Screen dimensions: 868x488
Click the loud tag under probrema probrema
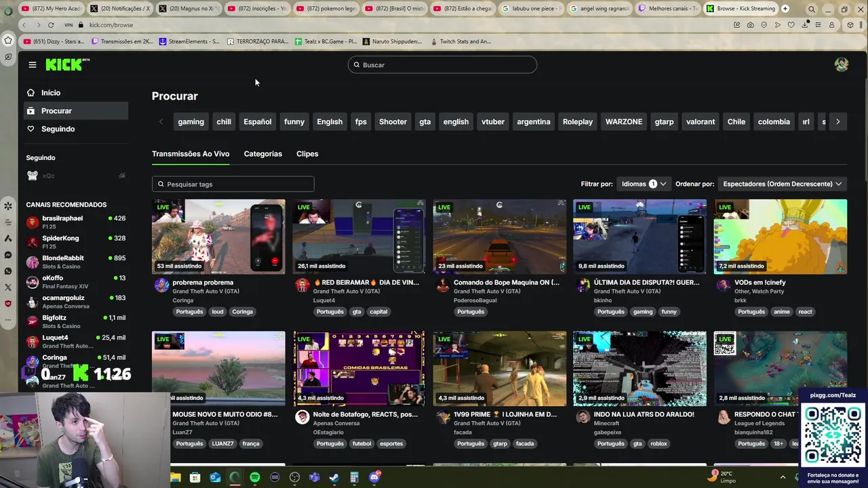(x=218, y=312)
